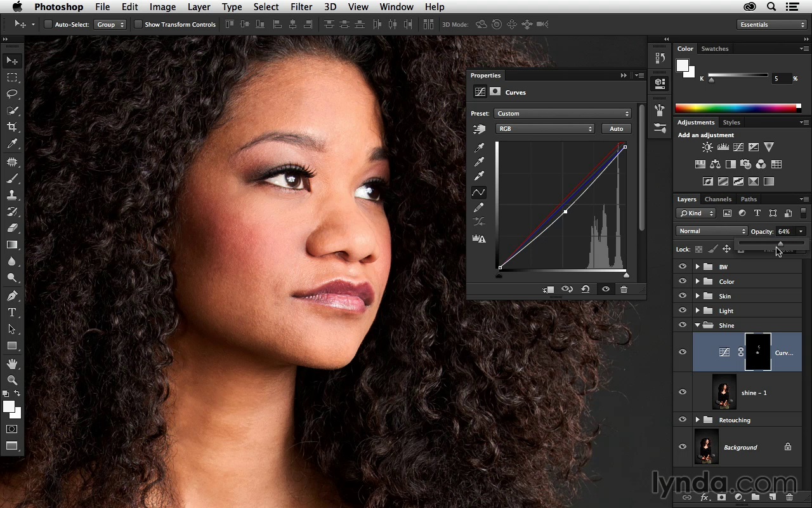Select the Lasso tool

12,94
